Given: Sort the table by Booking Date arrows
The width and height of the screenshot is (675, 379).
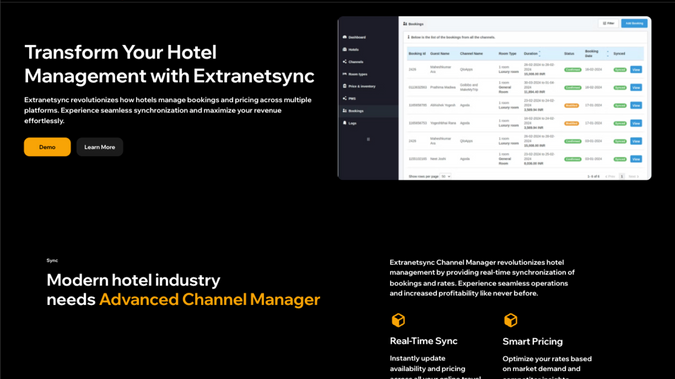Looking at the screenshot, I should click(x=607, y=53).
